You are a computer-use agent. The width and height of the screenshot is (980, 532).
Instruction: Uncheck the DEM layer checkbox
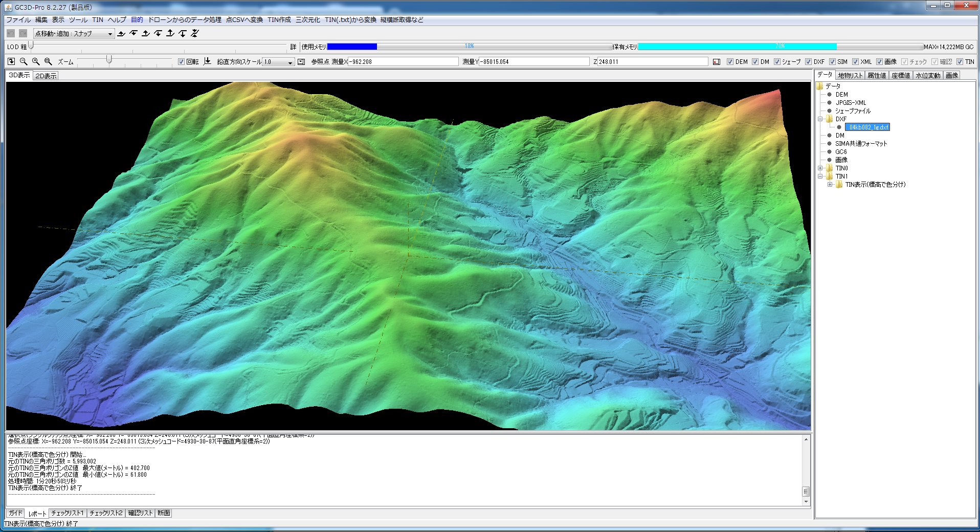tap(730, 61)
